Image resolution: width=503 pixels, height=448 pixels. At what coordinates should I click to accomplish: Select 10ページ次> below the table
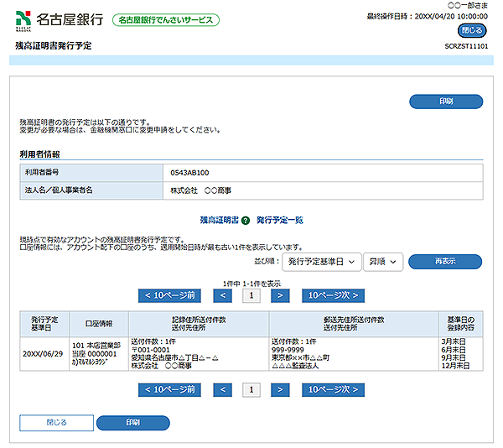(333, 389)
